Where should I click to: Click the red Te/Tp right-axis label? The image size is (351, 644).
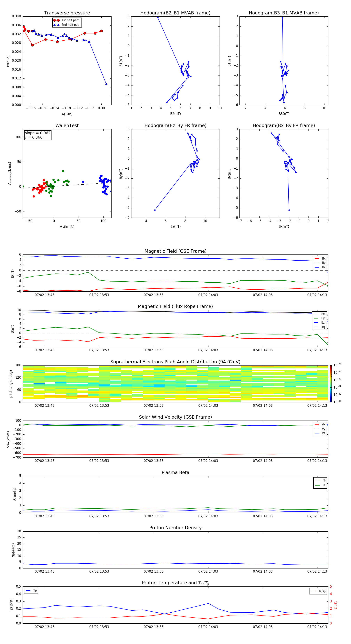[x=336, y=605]
